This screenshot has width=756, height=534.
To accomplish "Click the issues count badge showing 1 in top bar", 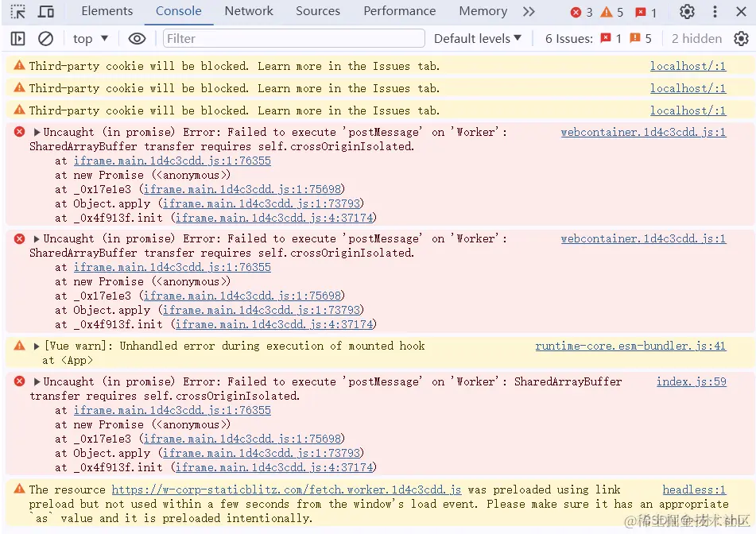I will tap(646, 13).
